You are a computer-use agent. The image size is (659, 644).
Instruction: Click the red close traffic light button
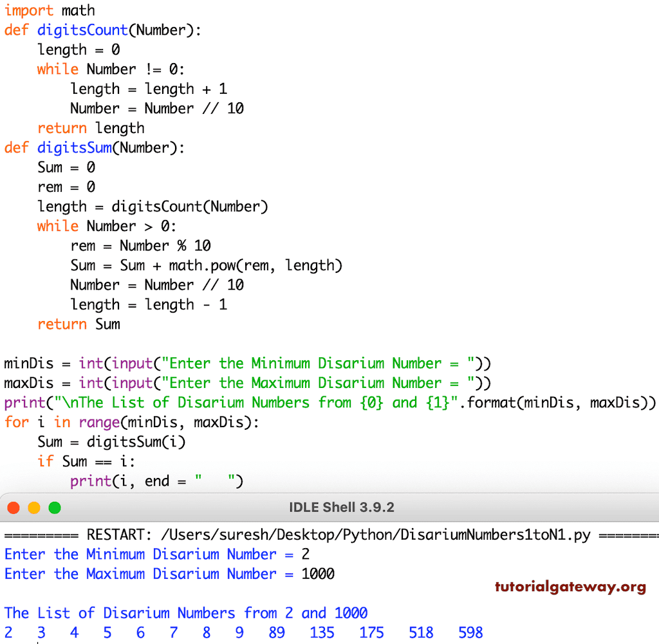click(x=14, y=507)
